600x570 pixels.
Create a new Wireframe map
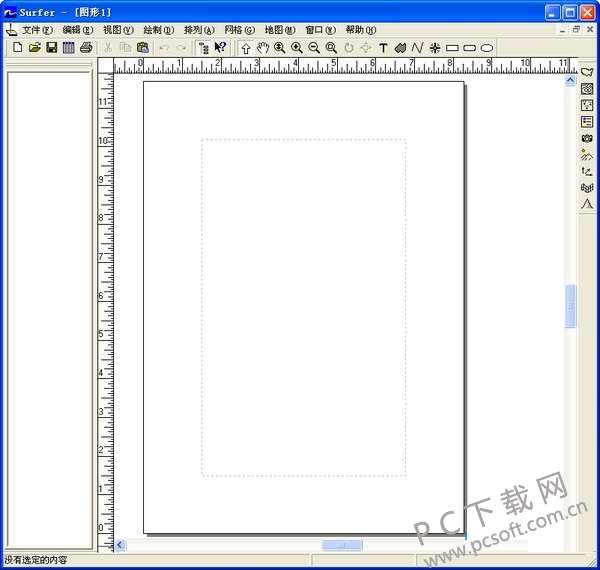click(x=587, y=187)
